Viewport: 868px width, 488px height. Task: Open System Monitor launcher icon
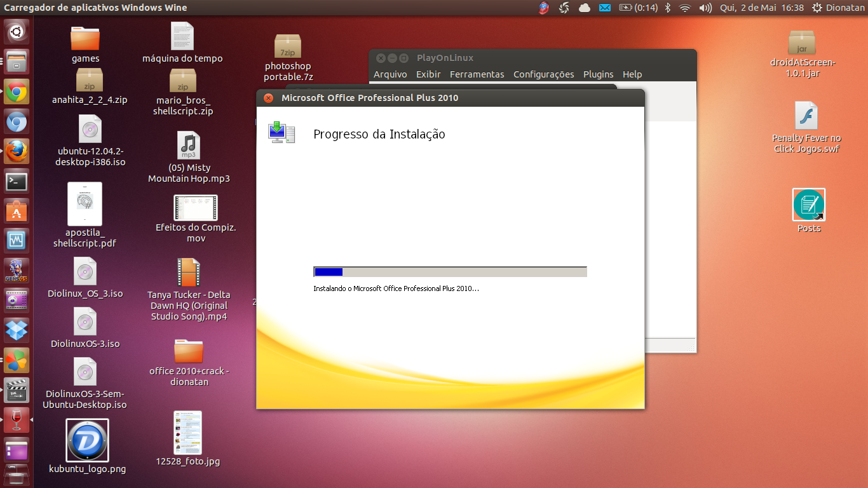click(17, 241)
